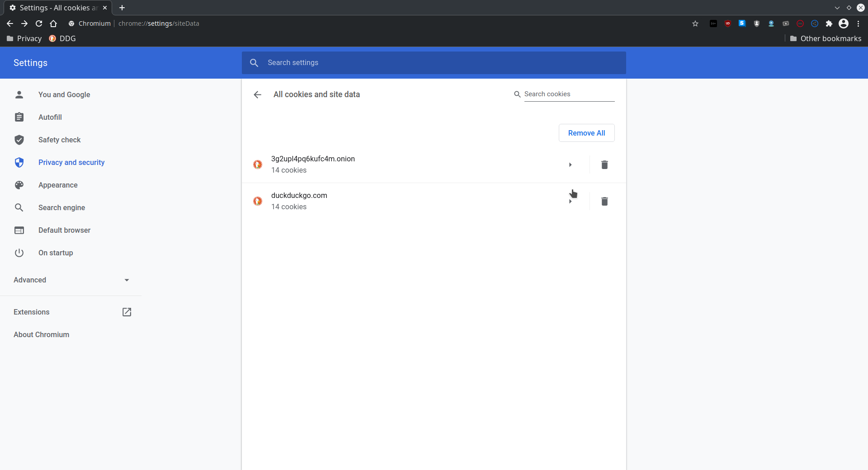The image size is (868, 470).
Task: Click the 3g2upl4pq6kufc4m.onion site name
Action: coord(313,159)
